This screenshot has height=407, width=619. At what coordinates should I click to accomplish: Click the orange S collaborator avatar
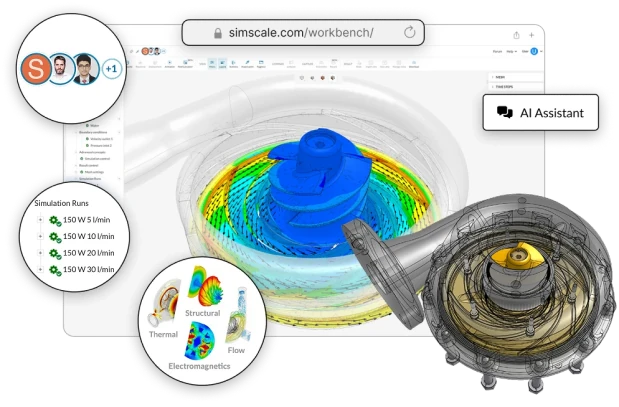pyautogui.click(x=36, y=69)
